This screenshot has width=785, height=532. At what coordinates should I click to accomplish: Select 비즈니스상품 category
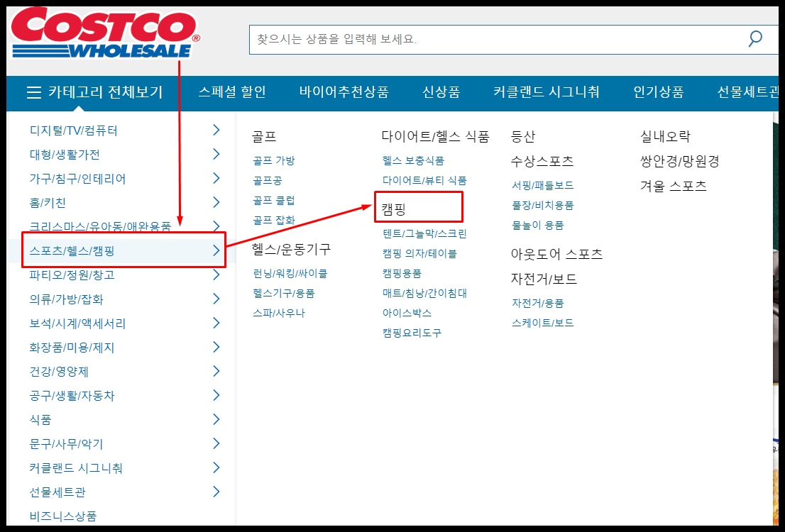point(63,516)
